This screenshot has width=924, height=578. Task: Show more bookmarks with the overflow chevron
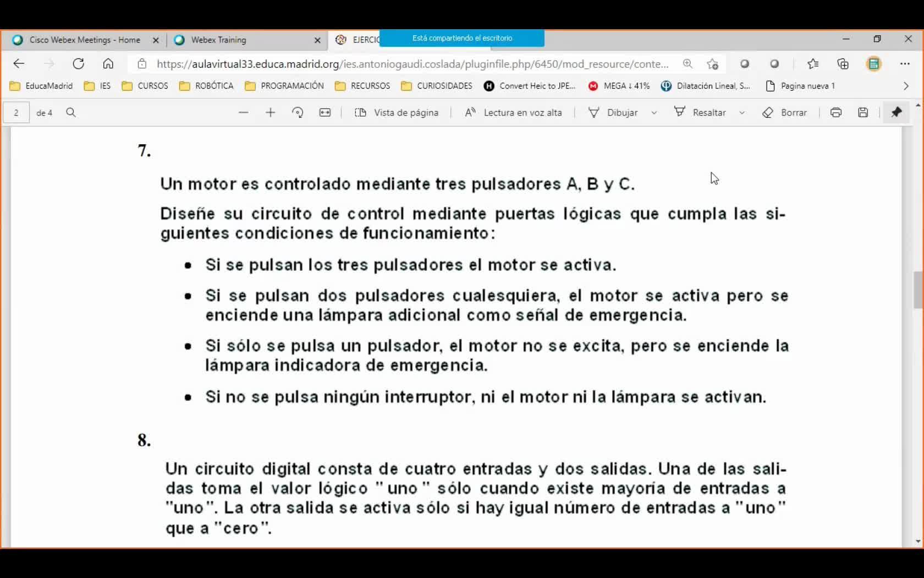906,86
